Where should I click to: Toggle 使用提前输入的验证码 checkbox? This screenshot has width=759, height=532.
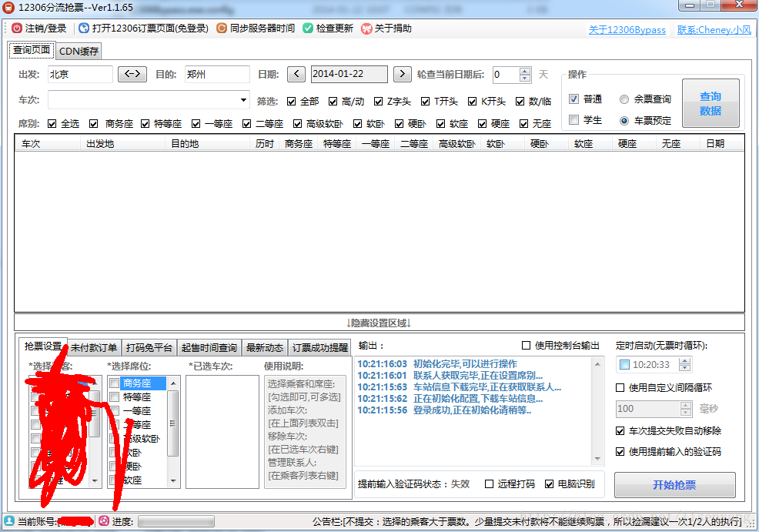[x=620, y=452]
